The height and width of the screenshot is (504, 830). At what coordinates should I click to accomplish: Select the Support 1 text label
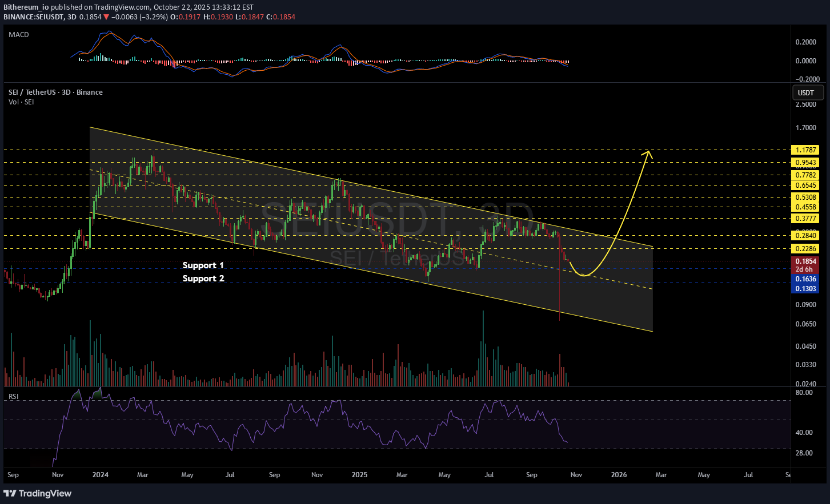(203, 265)
